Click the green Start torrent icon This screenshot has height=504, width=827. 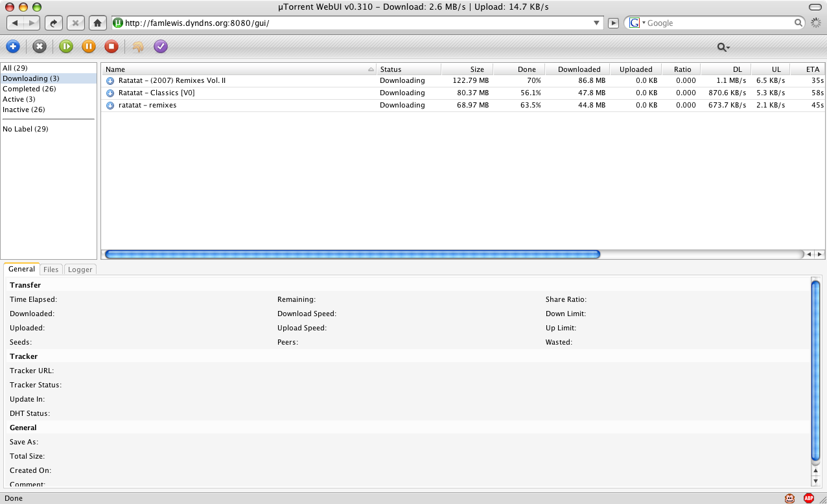[x=65, y=47]
